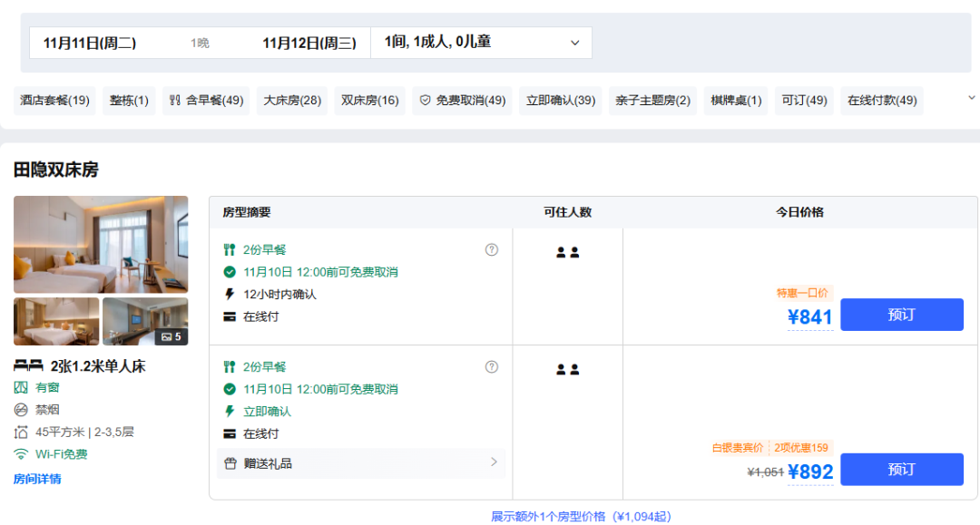Screen dimensions: 980x525
Task: Click the twin bed icon beside 2张1.2米单人床
Action: coord(28,365)
